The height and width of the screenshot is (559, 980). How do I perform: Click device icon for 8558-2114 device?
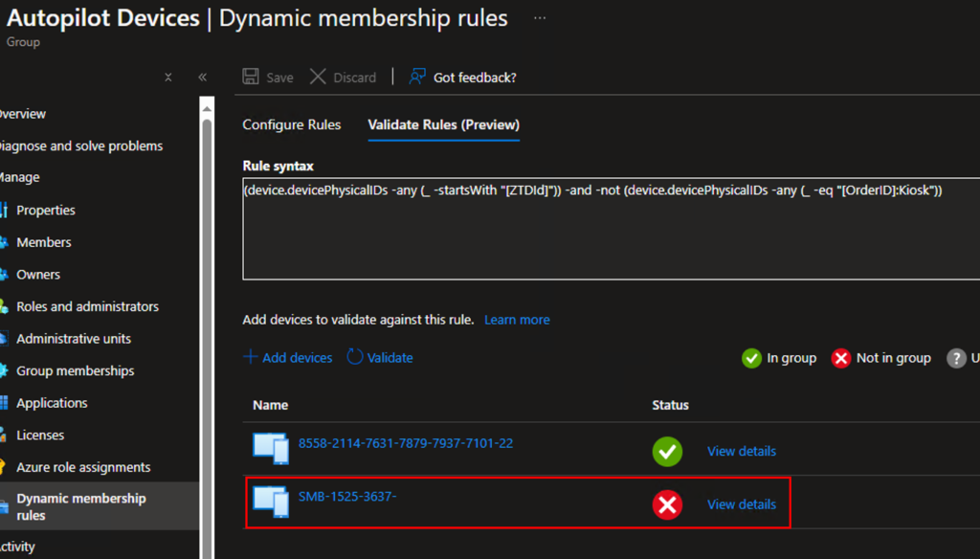pos(270,447)
